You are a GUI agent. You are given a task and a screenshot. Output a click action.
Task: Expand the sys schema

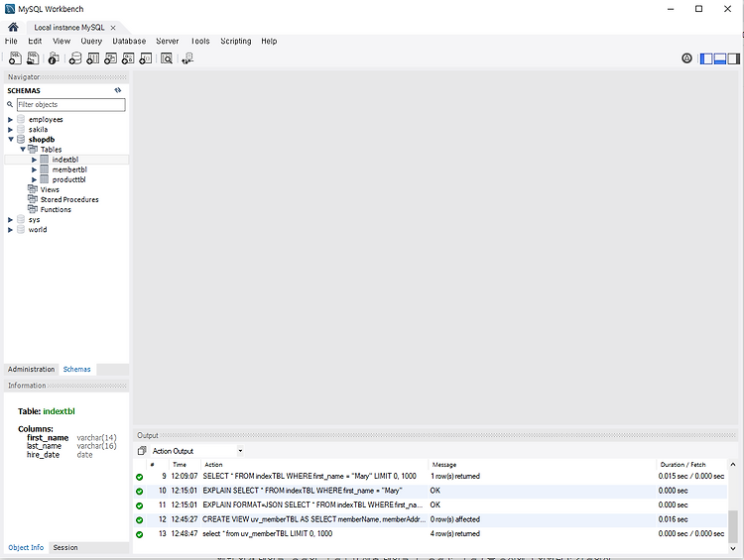coord(10,220)
